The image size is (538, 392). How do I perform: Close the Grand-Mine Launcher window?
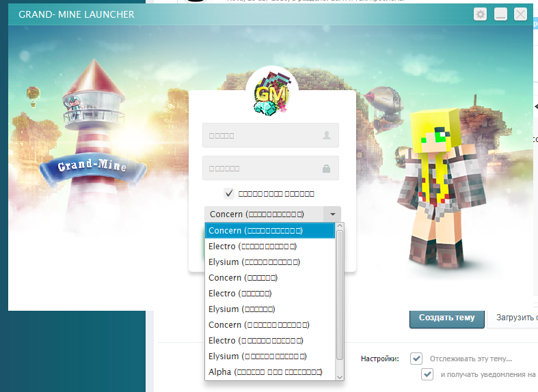tap(520, 14)
